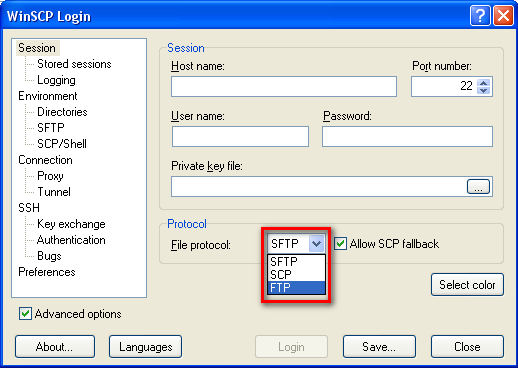
Task: Open the Logging tree item
Action: pos(56,80)
